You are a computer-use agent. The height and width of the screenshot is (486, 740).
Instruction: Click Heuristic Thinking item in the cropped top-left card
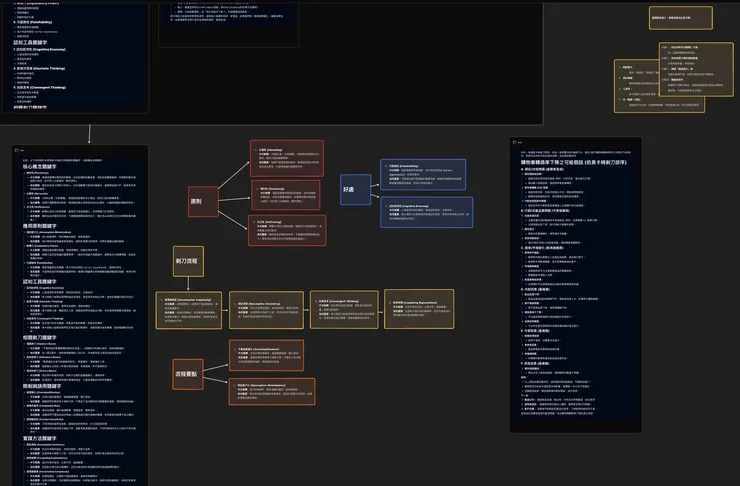coord(40,68)
